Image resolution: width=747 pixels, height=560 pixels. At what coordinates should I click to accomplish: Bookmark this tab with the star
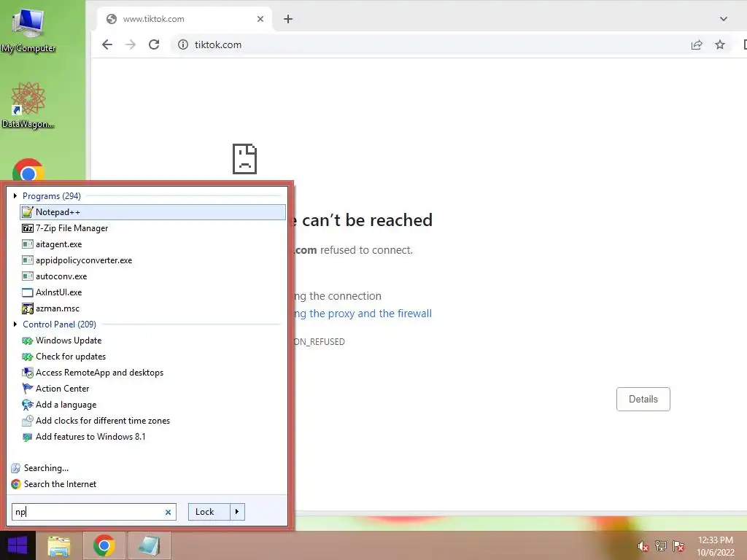pos(720,44)
